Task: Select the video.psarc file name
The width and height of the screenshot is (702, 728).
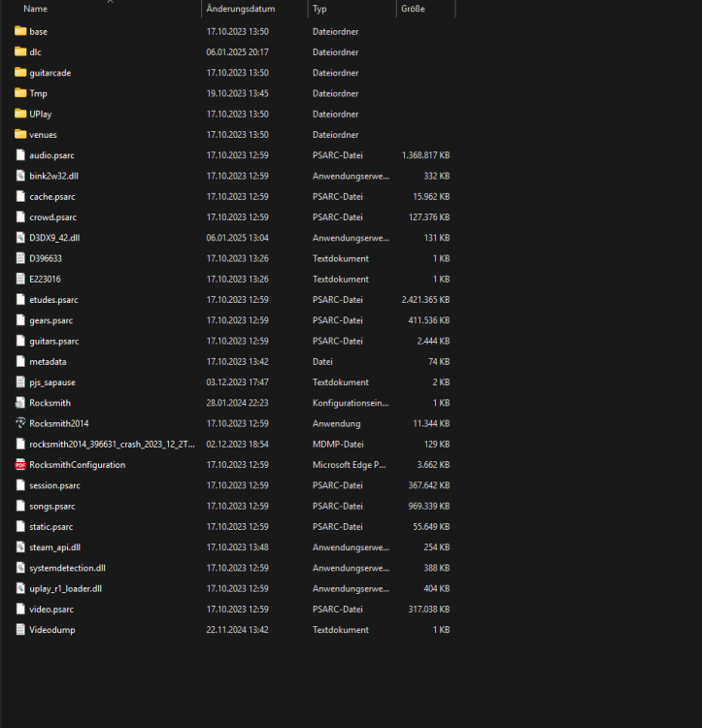Action: tap(51, 610)
